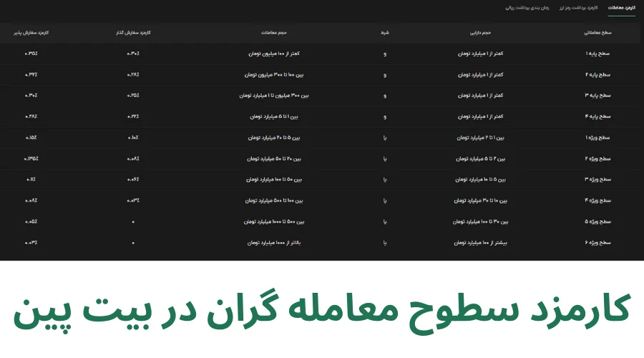
Task: Select the سطح ویژه ۲ row label
Action: 597,158
